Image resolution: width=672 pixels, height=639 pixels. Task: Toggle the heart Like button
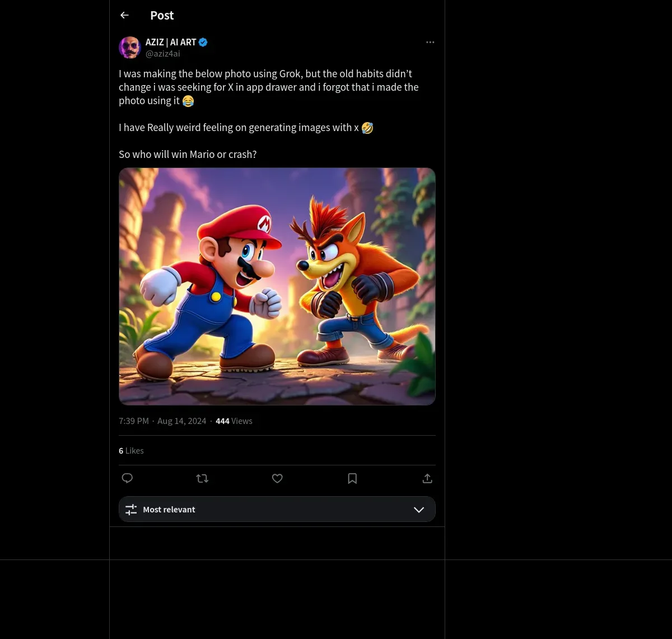[x=277, y=478]
